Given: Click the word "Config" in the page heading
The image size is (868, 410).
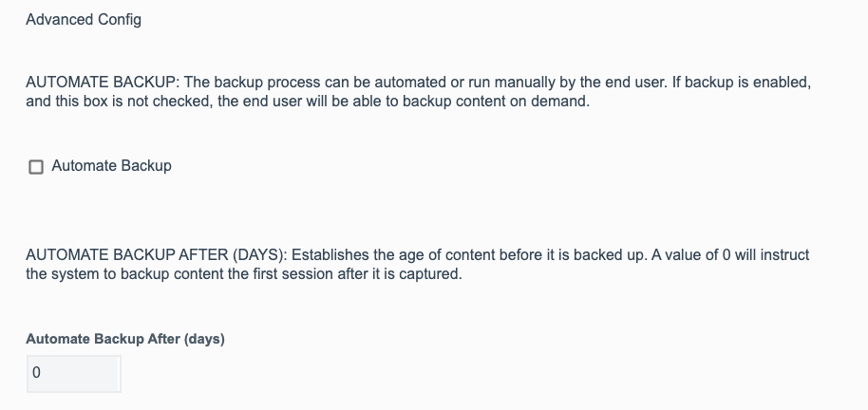Looking at the screenshot, I should click(x=120, y=19).
